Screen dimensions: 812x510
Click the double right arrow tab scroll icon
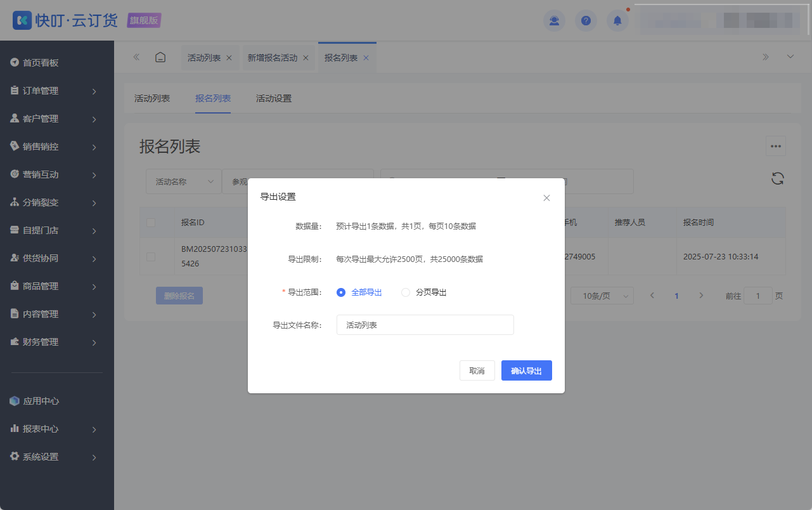point(766,57)
